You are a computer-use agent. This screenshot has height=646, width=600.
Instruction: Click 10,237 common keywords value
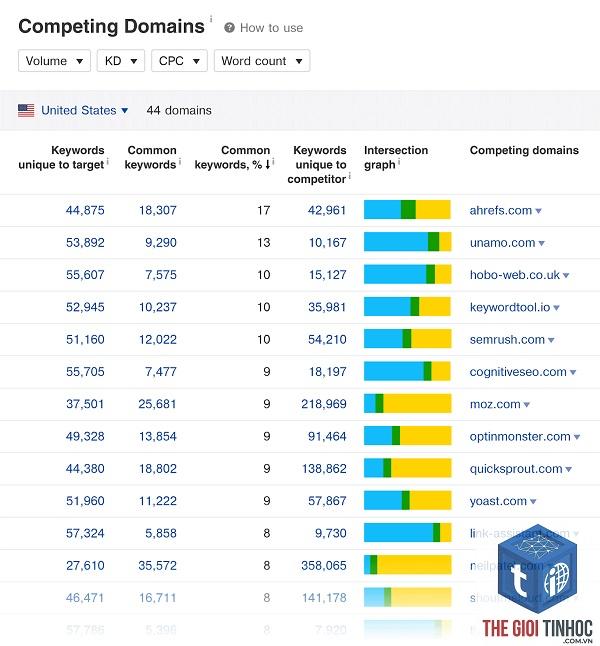point(157,307)
